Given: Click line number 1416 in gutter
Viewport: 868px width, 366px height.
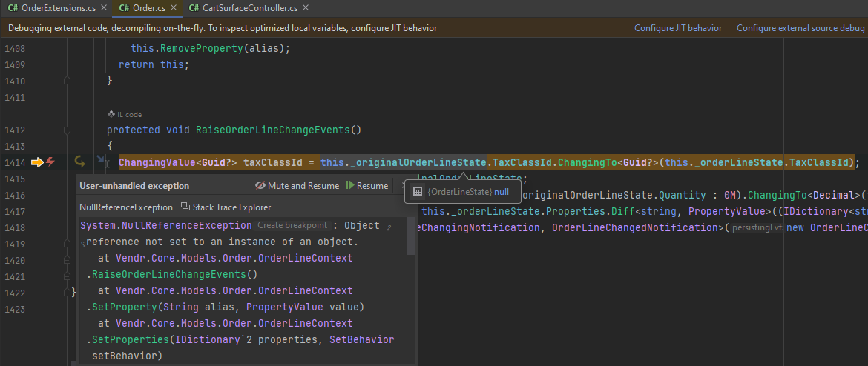Looking at the screenshot, I should coord(15,195).
